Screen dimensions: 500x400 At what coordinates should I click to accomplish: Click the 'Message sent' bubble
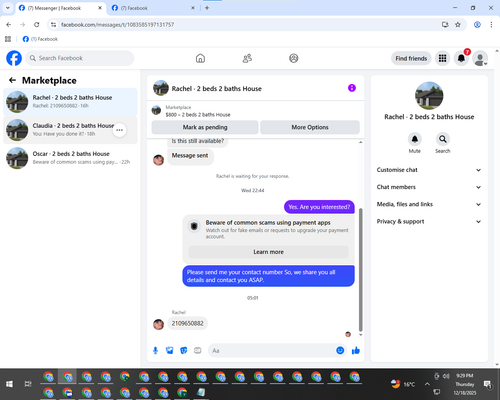(x=190, y=156)
